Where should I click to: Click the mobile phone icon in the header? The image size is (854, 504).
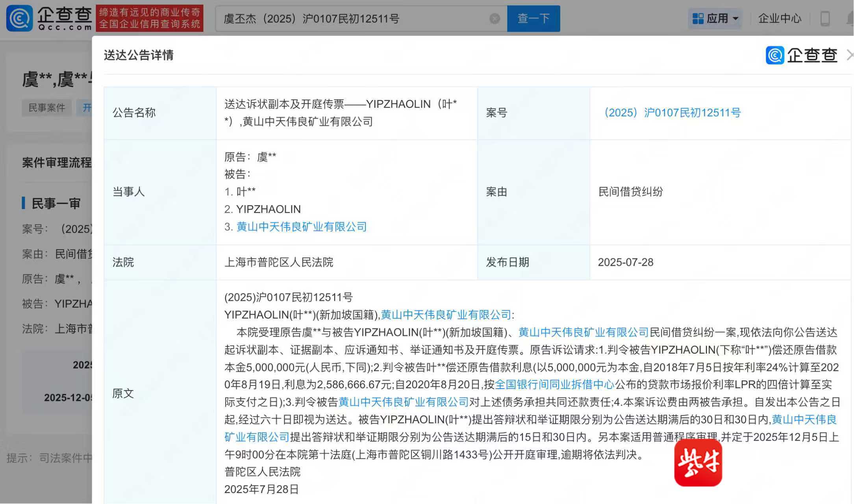tap(825, 19)
